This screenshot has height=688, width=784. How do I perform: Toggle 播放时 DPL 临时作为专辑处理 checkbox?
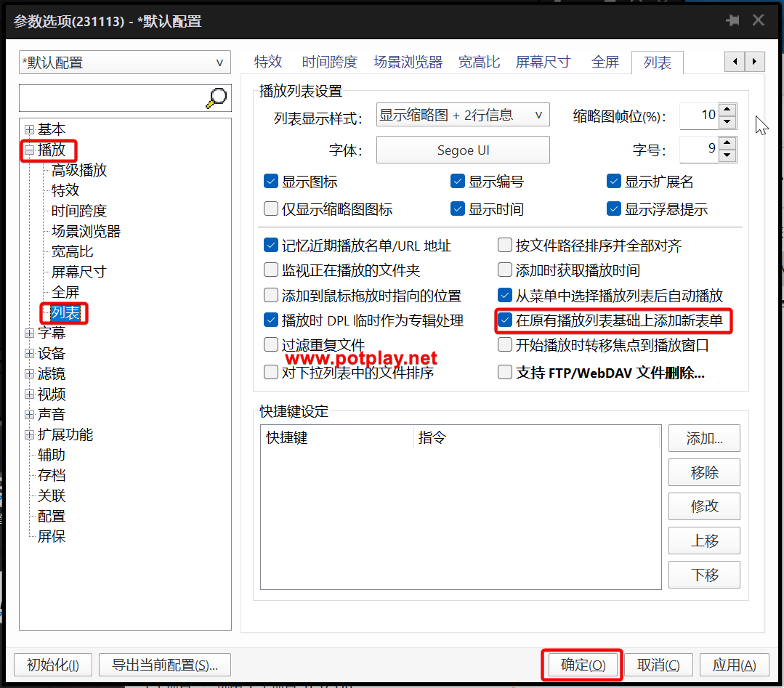click(270, 320)
